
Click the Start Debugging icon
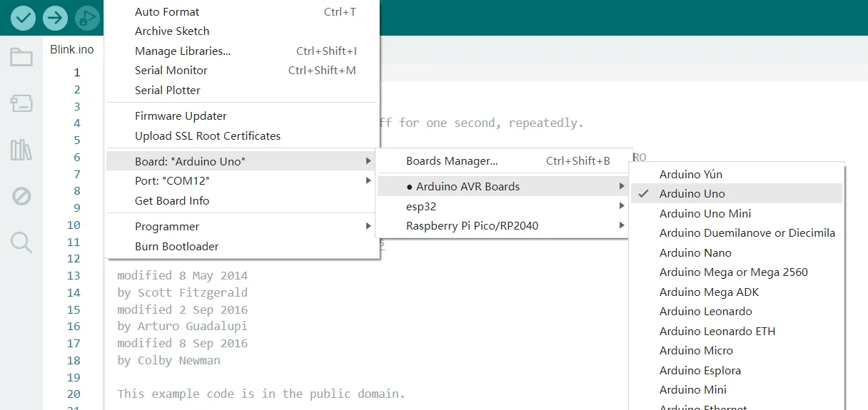click(x=87, y=18)
